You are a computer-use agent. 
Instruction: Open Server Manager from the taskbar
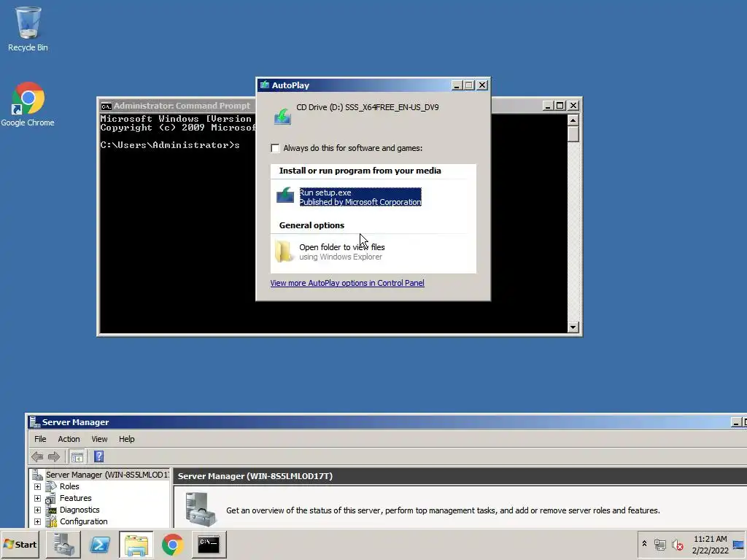tap(63, 544)
